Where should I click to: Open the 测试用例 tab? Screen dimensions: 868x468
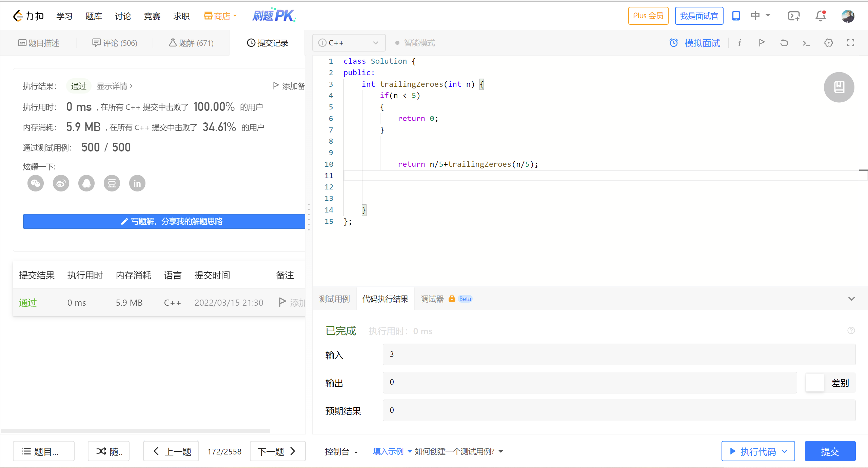coord(334,299)
